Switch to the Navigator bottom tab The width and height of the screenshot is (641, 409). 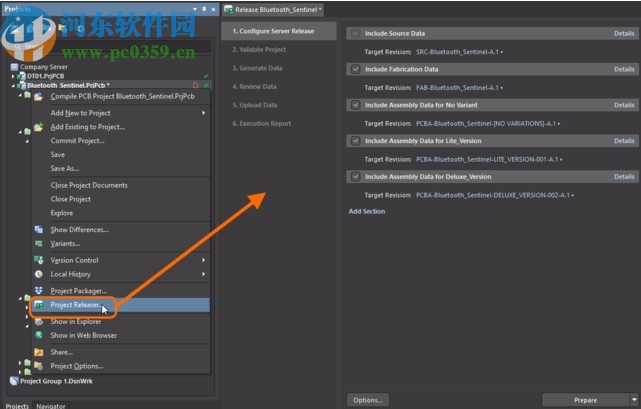tap(51, 406)
